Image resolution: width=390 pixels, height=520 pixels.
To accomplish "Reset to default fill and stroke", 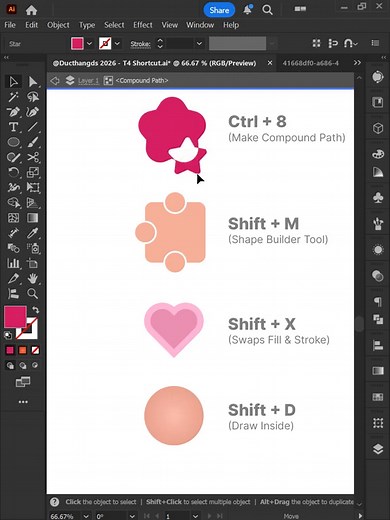I will [8, 335].
